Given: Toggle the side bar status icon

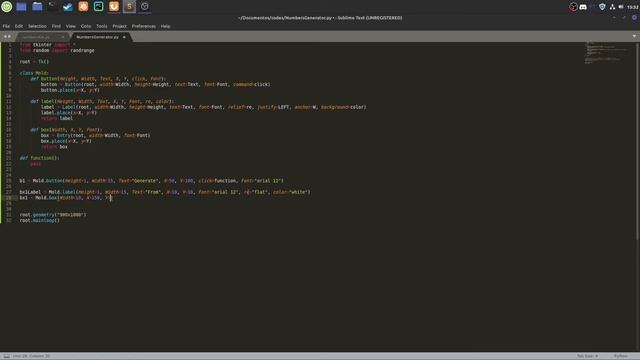Looking at the screenshot, I should pyautogui.click(x=6, y=356).
